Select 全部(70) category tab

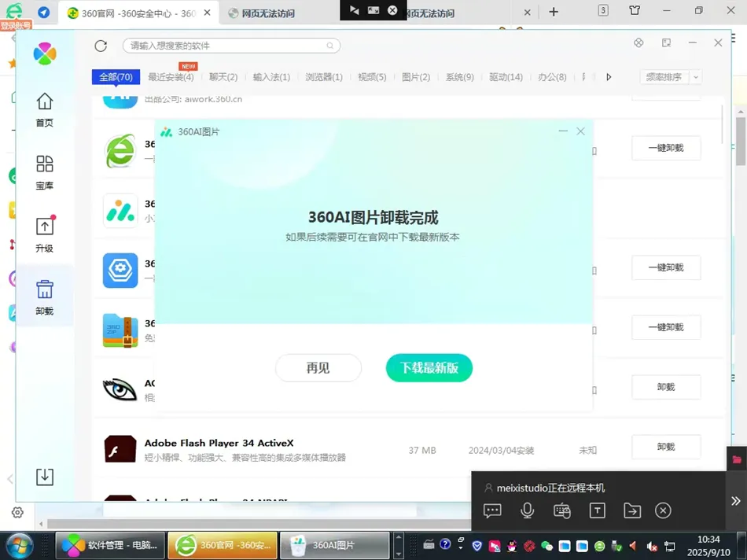pyautogui.click(x=116, y=77)
